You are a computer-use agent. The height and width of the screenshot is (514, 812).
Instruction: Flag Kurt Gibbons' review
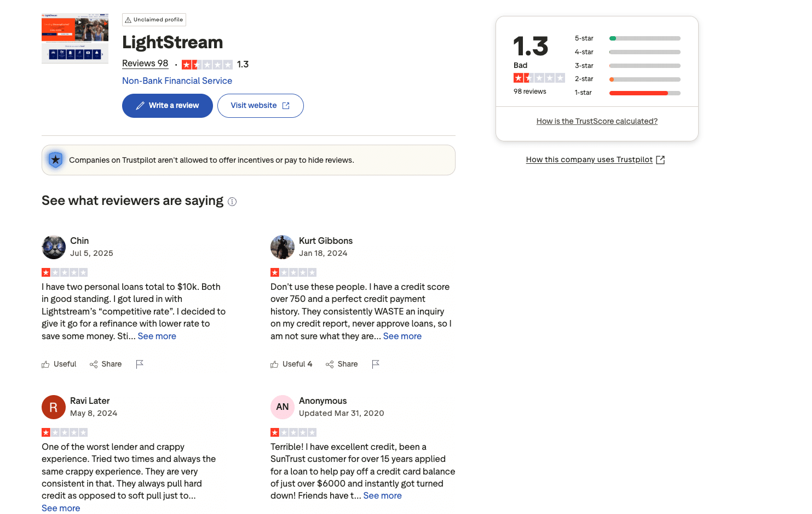point(376,363)
